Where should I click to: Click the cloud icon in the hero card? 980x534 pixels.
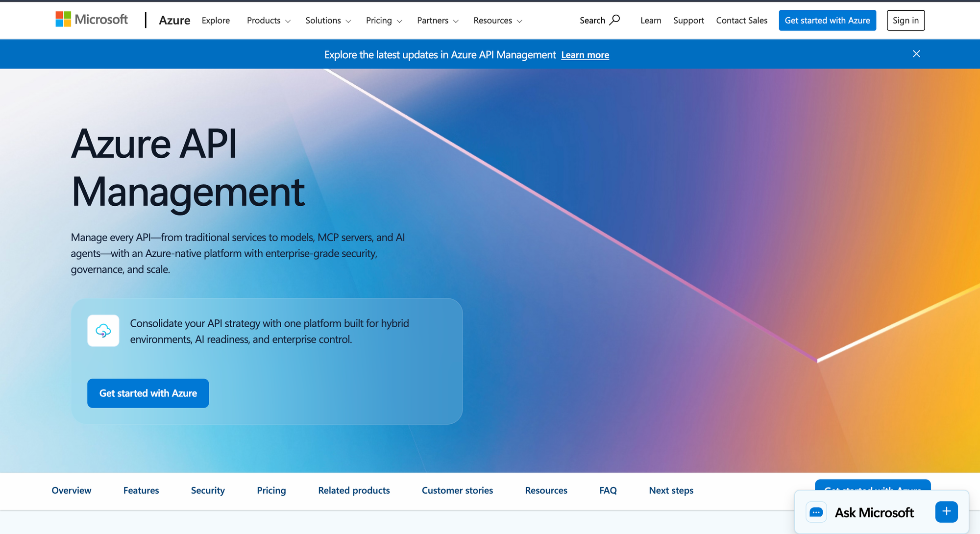click(103, 331)
